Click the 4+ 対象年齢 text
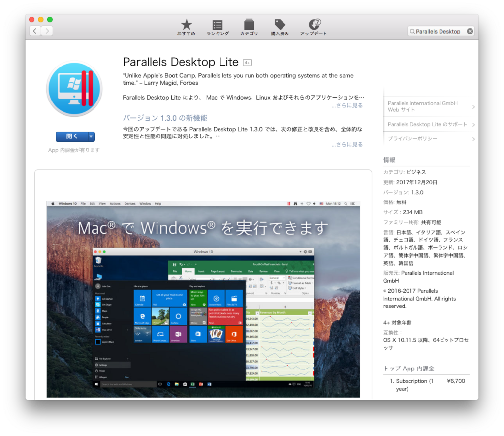 (x=397, y=322)
